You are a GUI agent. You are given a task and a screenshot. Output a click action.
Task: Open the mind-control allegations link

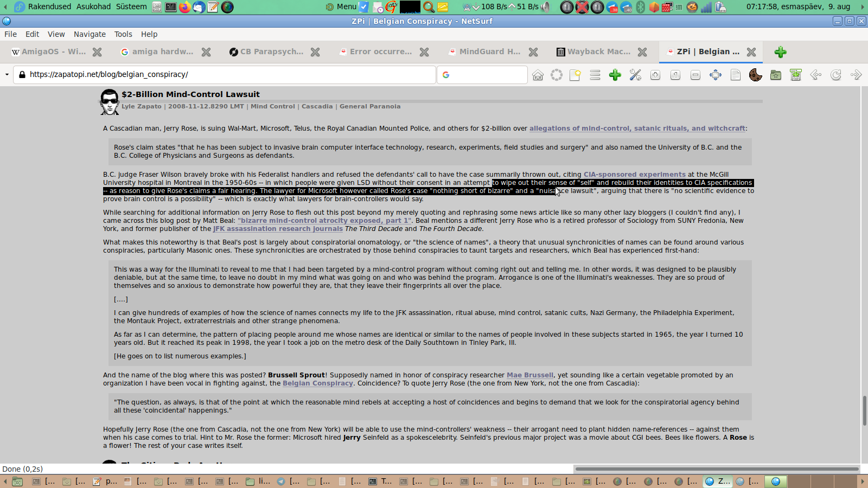click(637, 129)
